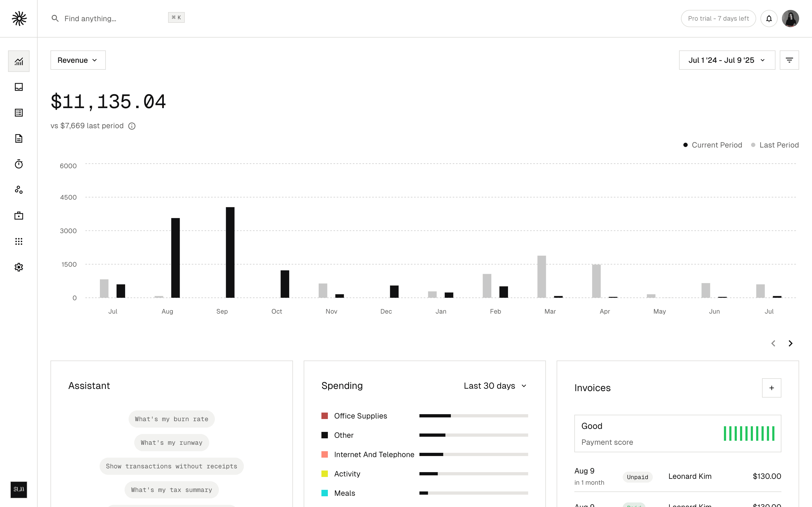This screenshot has width=812, height=507.
Task: Open the Apps grid icon
Action: pyautogui.click(x=19, y=241)
